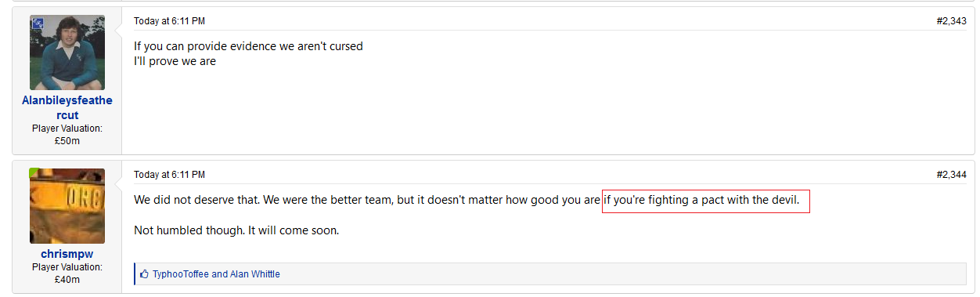Screen dimensions: 980x297
Task: Click the timestamp on chrismpw's post
Action: point(169,175)
